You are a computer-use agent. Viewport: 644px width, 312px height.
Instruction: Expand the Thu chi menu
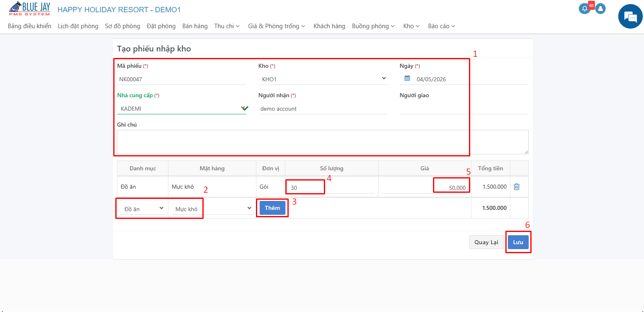pos(227,26)
